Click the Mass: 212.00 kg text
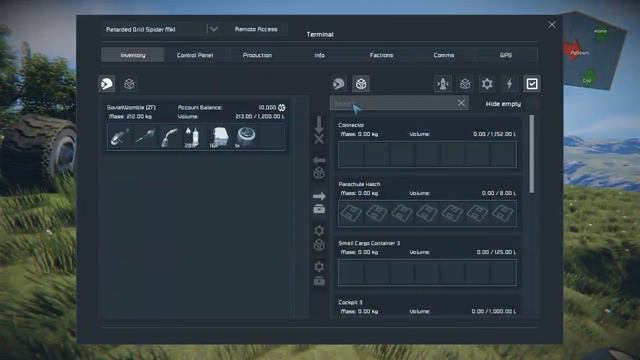This screenshot has width=640, height=360. pyautogui.click(x=130, y=116)
